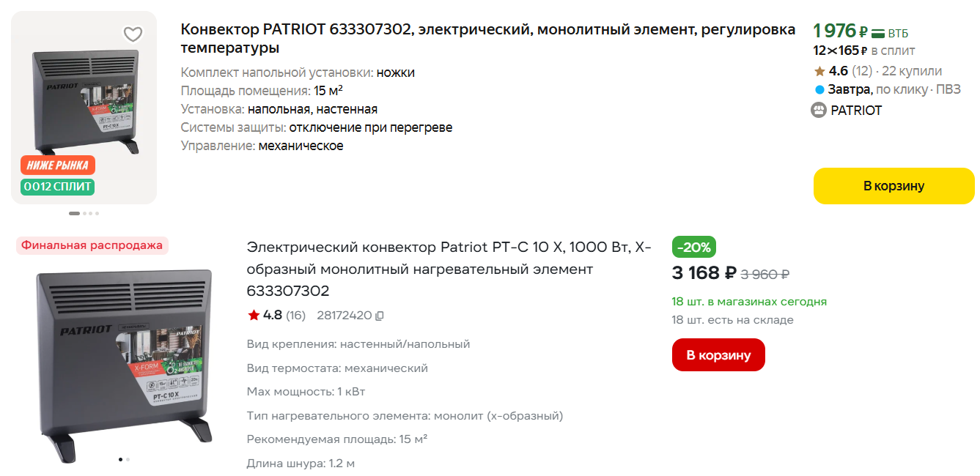
Task: Copy product code 28172420 with copy icon
Action: click(x=379, y=316)
